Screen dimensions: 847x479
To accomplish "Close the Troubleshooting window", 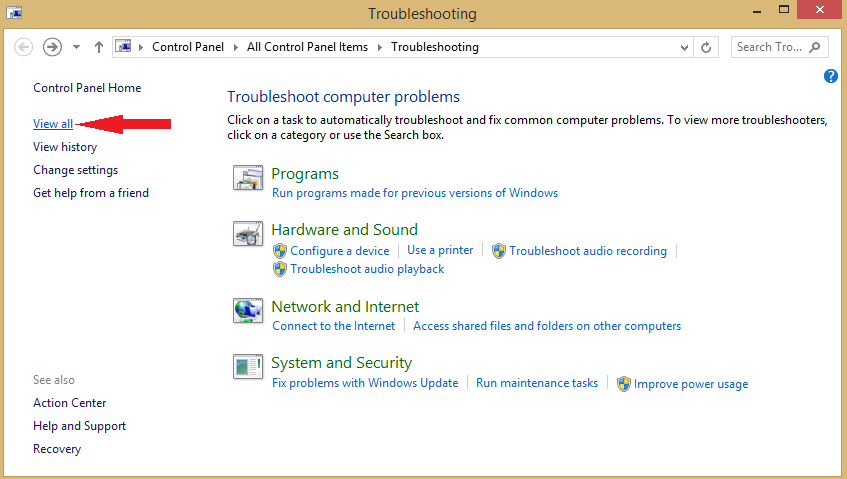I will [x=820, y=10].
